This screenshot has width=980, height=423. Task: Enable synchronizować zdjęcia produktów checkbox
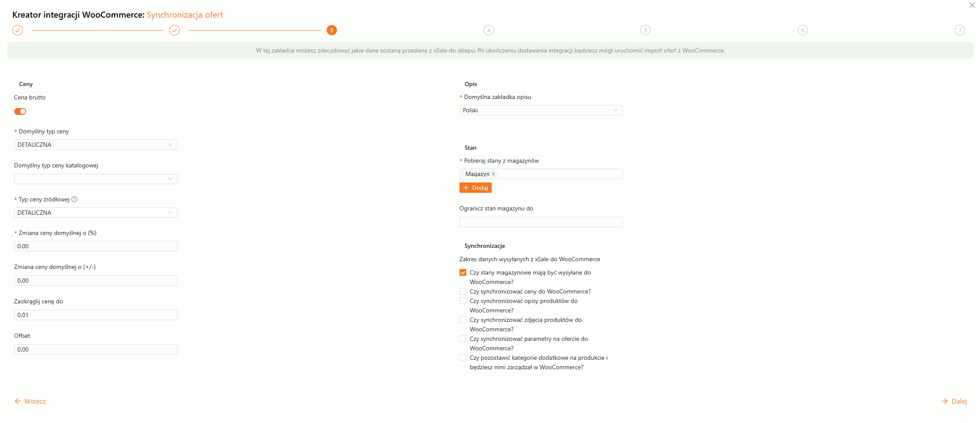pos(463,320)
